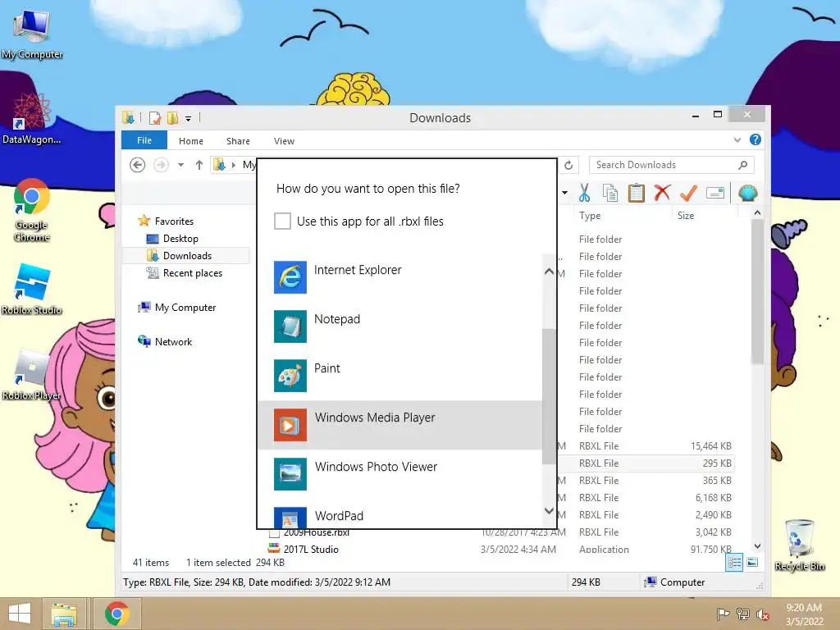The image size is (840, 630).
Task: Select the My Computer desktop icon
Action: coord(32,35)
